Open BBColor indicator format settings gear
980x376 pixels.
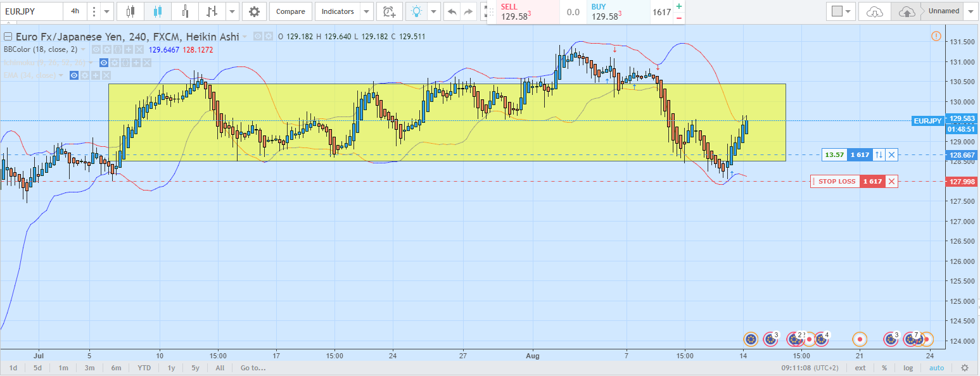coord(106,49)
